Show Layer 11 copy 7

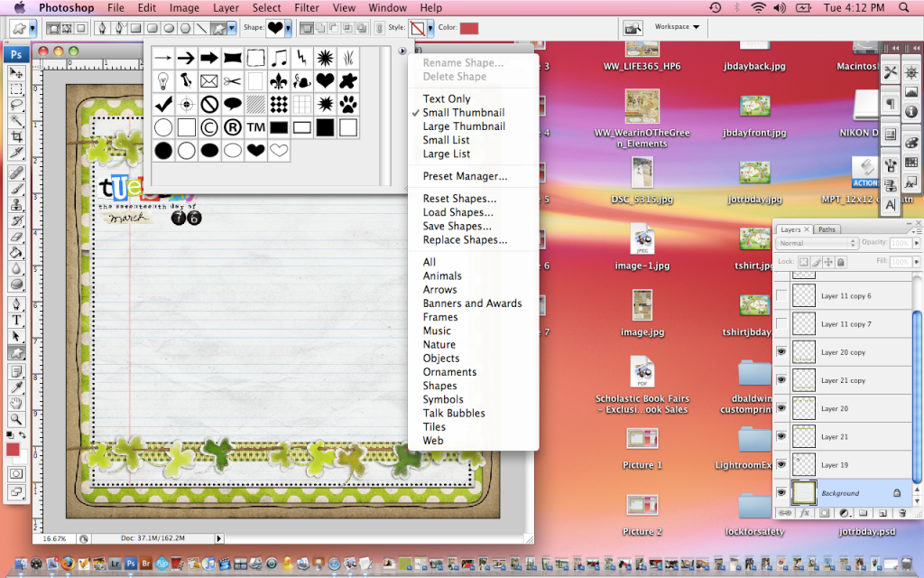[781, 324]
